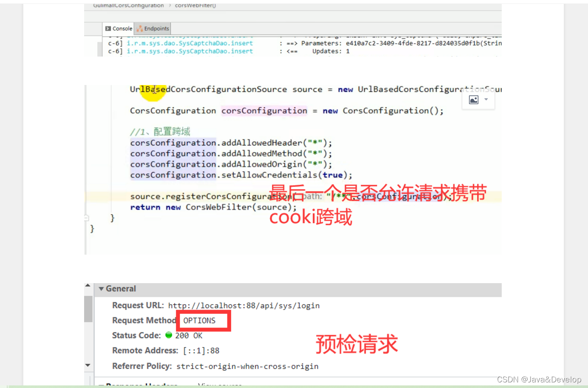Open the Endpoints tab

pos(153,28)
